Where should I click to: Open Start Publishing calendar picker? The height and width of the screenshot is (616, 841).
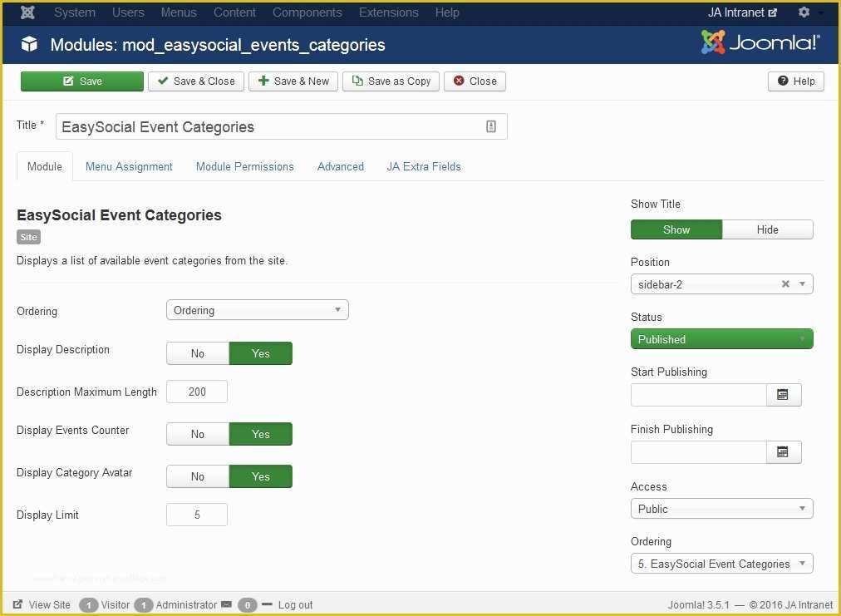click(783, 395)
